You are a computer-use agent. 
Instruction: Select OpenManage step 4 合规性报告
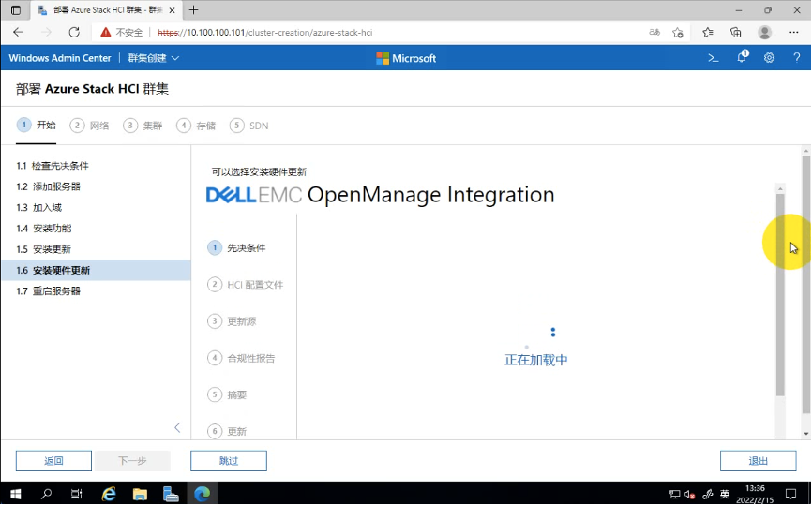tap(241, 358)
